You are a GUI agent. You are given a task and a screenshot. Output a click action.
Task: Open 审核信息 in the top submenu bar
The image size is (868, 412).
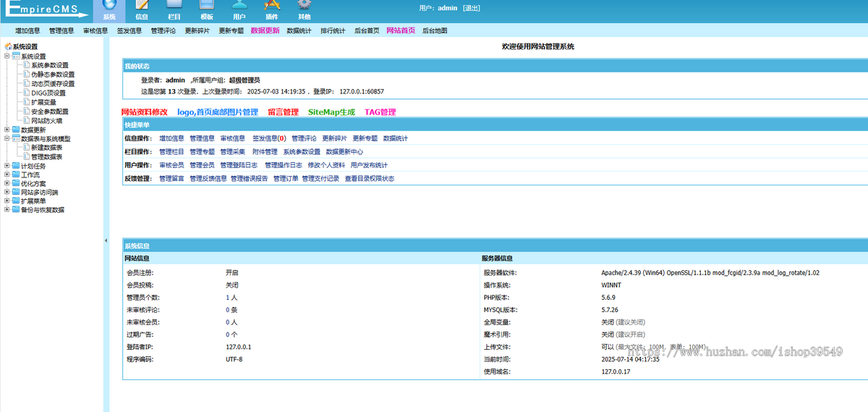point(95,31)
